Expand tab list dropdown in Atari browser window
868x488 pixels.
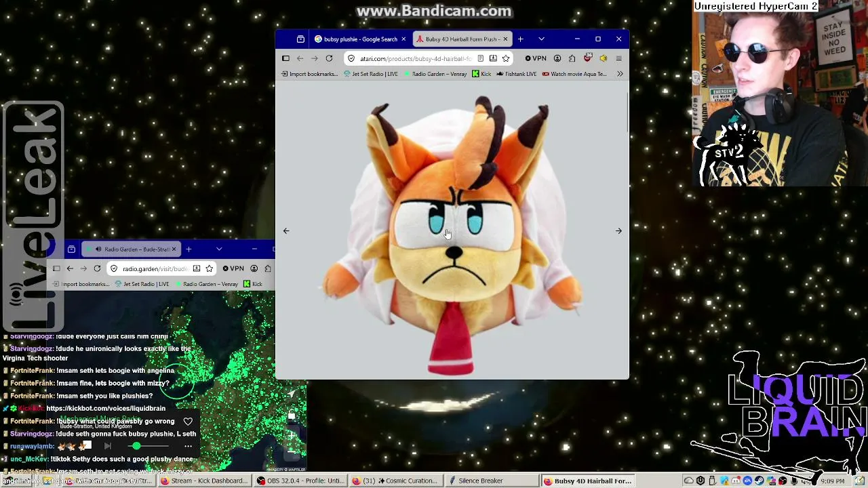pos(541,39)
